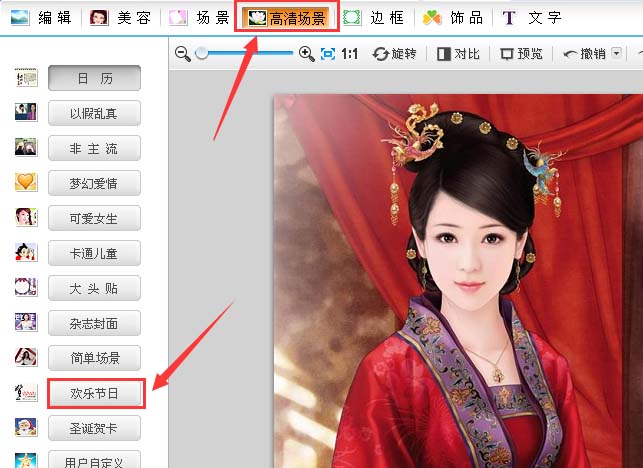This screenshot has height=468, width=643.
Task: Choose the 可爱女生 category
Action: click(94, 218)
